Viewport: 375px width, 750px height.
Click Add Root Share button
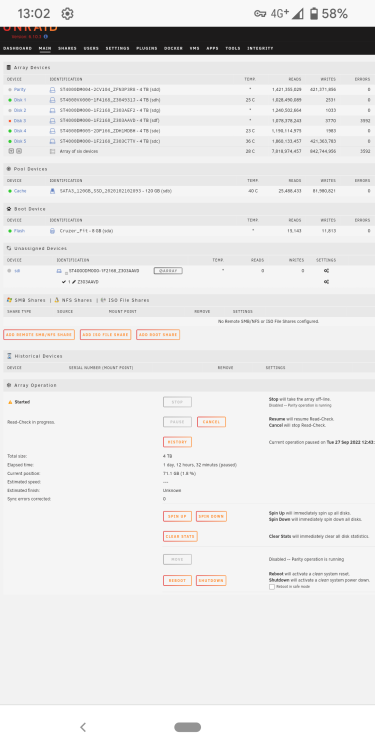click(x=158, y=335)
